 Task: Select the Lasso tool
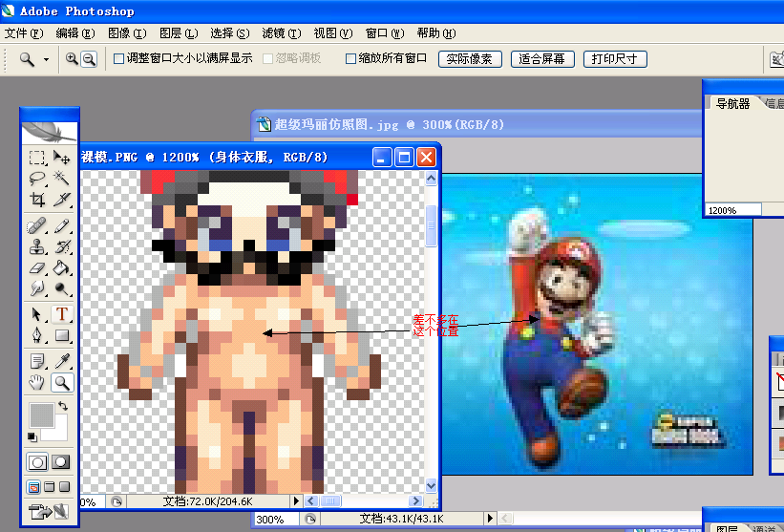36,179
